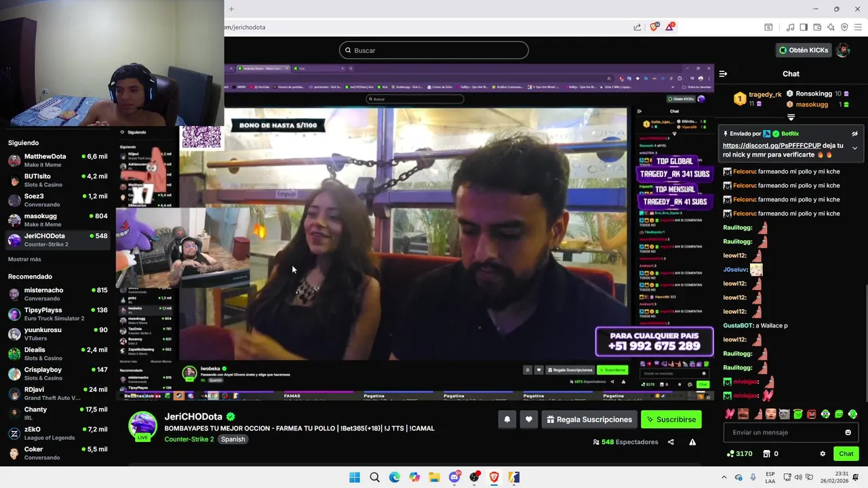Open the user profile avatar menu
Viewport: 868px width, 488px height.
click(x=842, y=50)
